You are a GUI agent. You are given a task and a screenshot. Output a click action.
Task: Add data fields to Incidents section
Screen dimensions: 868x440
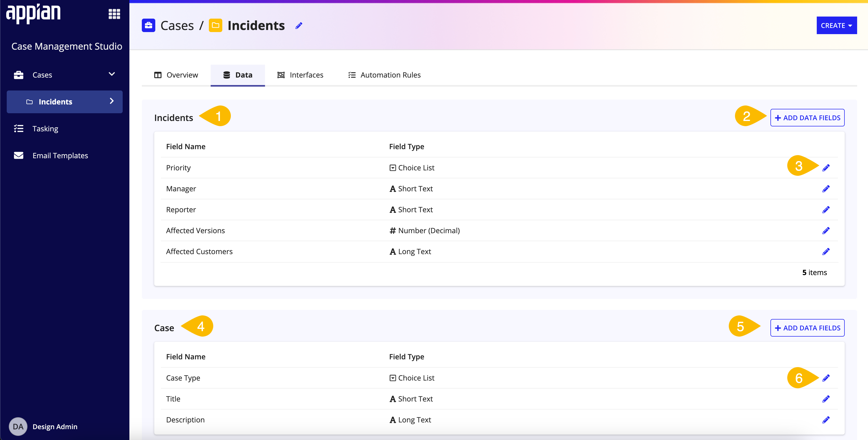[807, 118]
